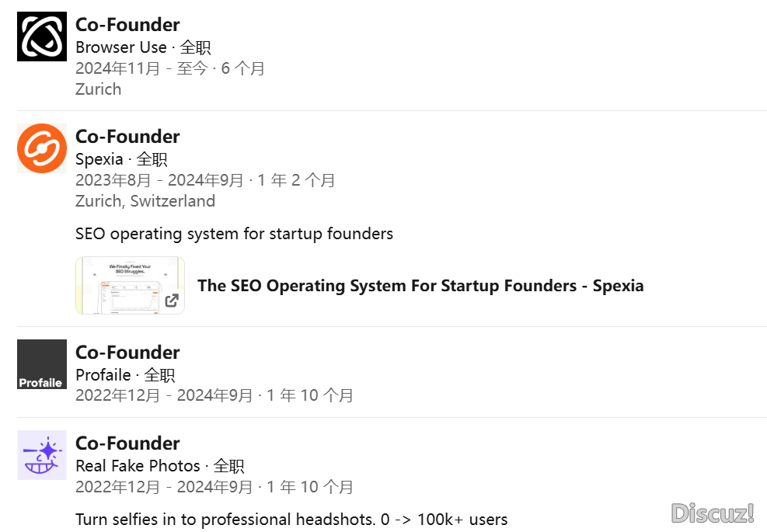Viewport: 767px width, 532px height.
Task: Click the orange Spexia logo
Action: pos(42,148)
